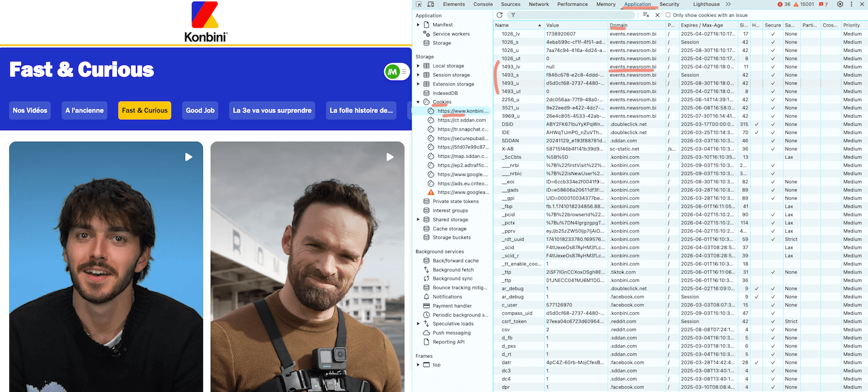Open Service workers in Application section

(451, 34)
